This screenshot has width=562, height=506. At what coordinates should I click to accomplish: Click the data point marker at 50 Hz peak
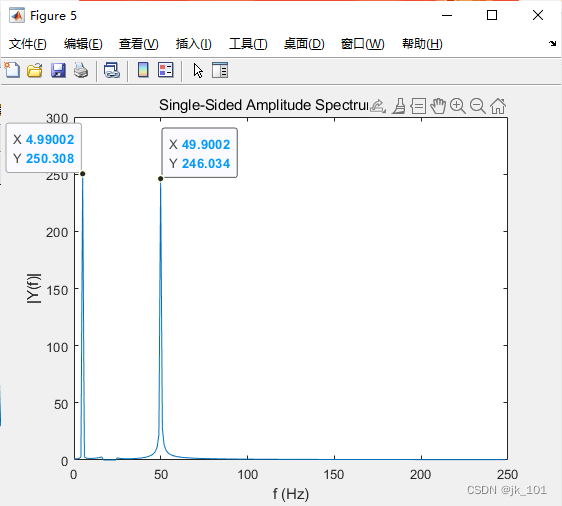click(x=161, y=178)
